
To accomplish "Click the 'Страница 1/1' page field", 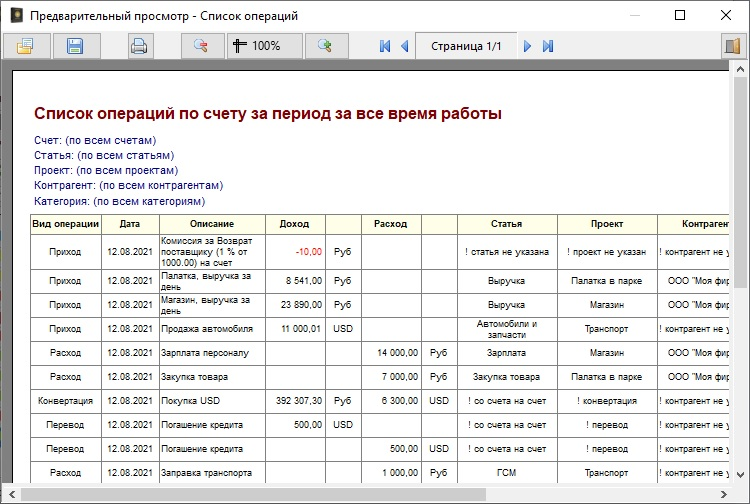I will point(466,46).
